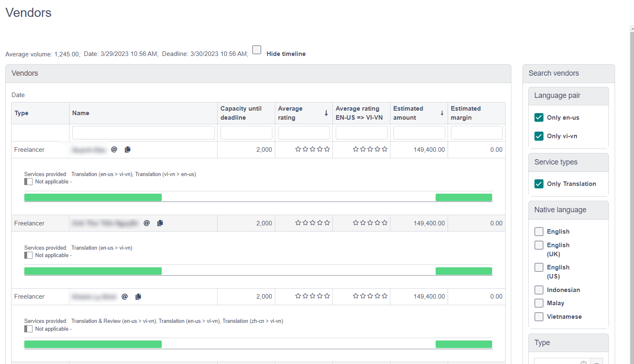The width and height of the screenshot is (634, 364).
Task: Click Not applicable legend box in second vendor row
Action: 28,255
